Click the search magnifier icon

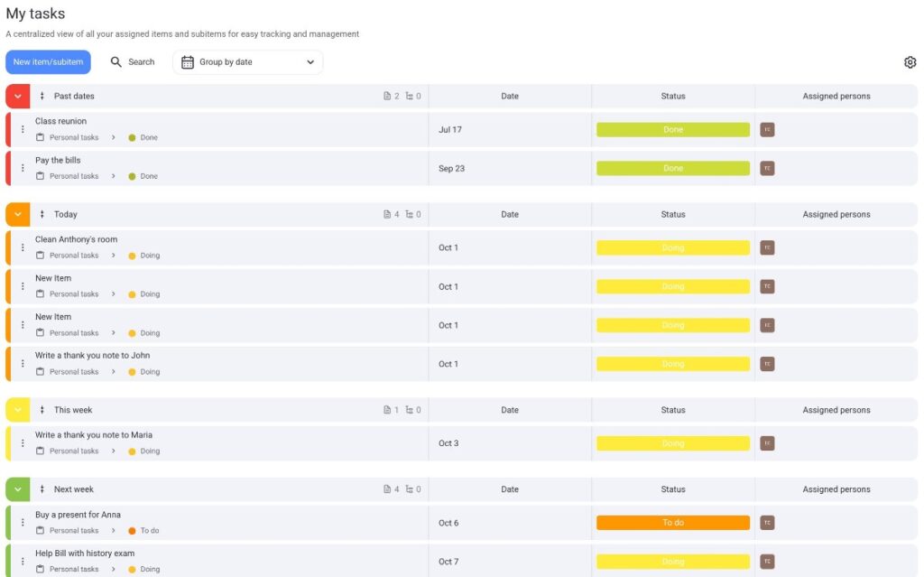pyautogui.click(x=116, y=62)
